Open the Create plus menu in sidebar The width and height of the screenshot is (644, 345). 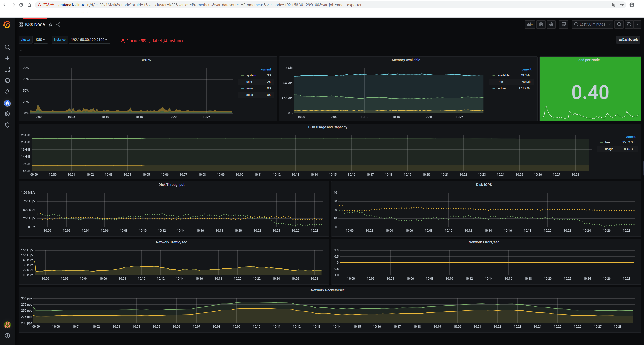tap(7, 58)
